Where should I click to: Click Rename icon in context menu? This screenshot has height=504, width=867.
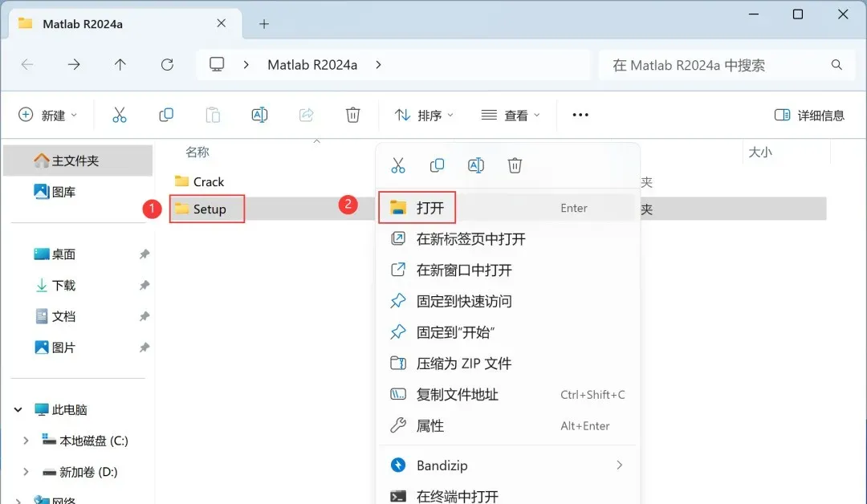pyautogui.click(x=476, y=165)
